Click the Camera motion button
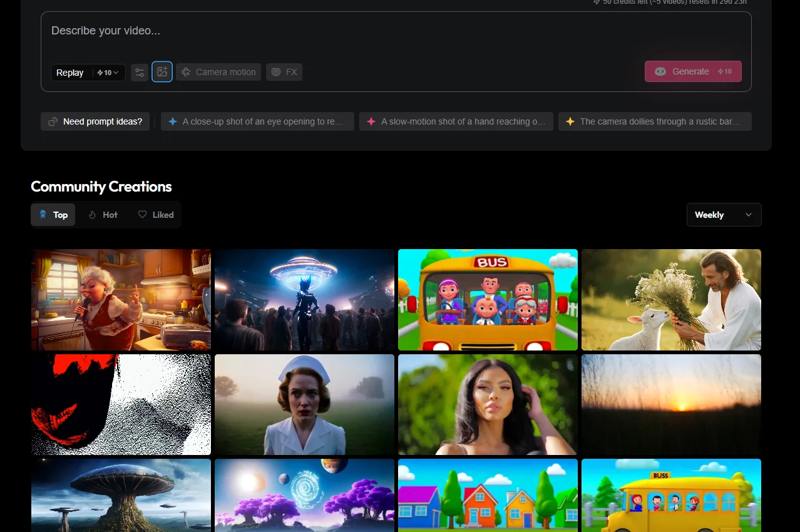 coord(218,72)
